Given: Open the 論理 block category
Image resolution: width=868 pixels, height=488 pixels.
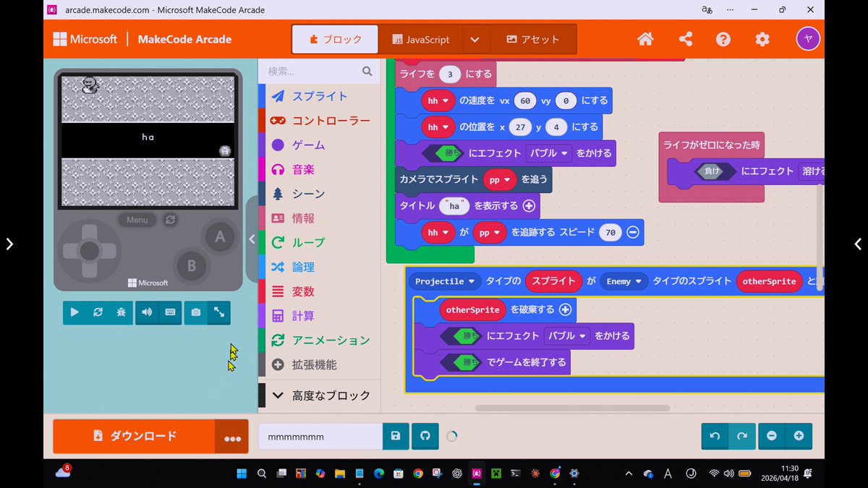Looking at the screenshot, I should (319, 267).
